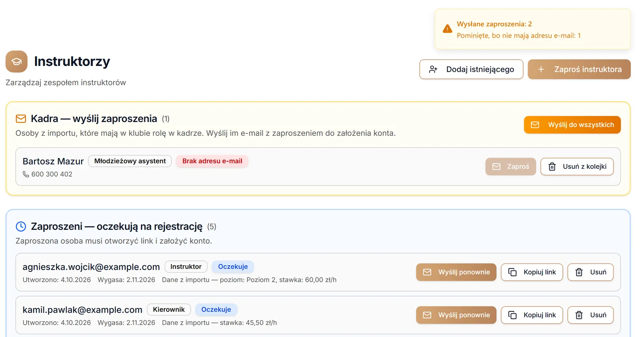Click import details with stawka 45,50 zł/h
Screen dimensions: 644x337
tap(220, 323)
